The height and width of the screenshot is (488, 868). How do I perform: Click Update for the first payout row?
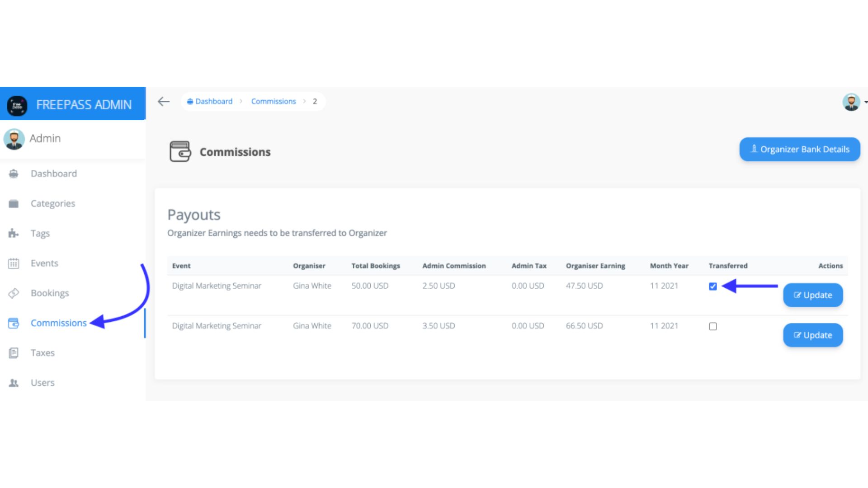click(812, 295)
